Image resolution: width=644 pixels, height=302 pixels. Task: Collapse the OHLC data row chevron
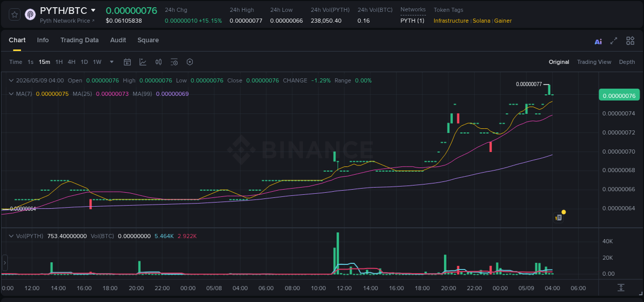[x=11, y=80]
